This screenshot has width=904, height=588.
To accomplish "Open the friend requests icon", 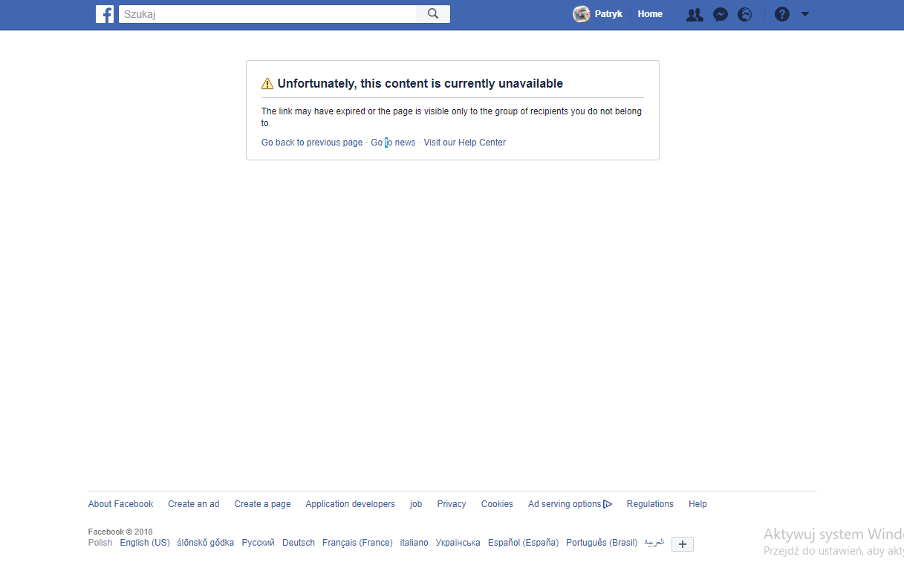I will tap(695, 14).
